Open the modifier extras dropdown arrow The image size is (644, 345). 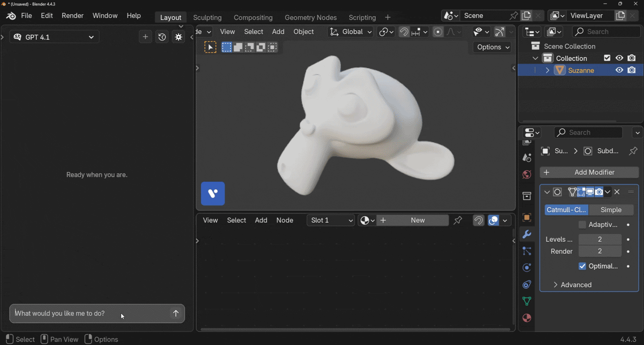pos(608,192)
